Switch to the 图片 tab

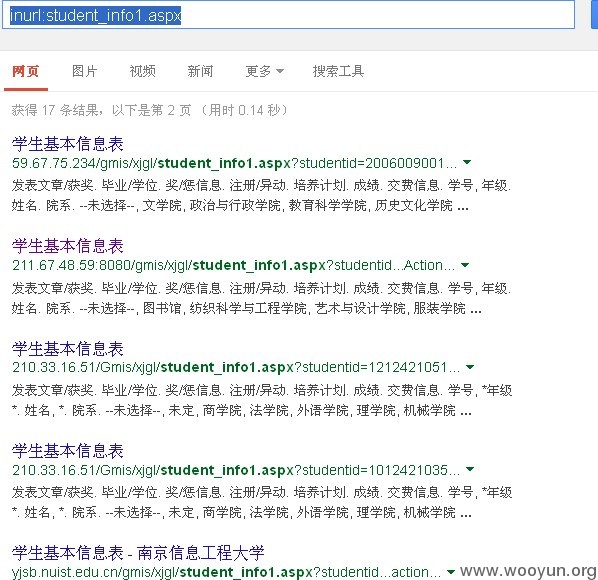85,71
